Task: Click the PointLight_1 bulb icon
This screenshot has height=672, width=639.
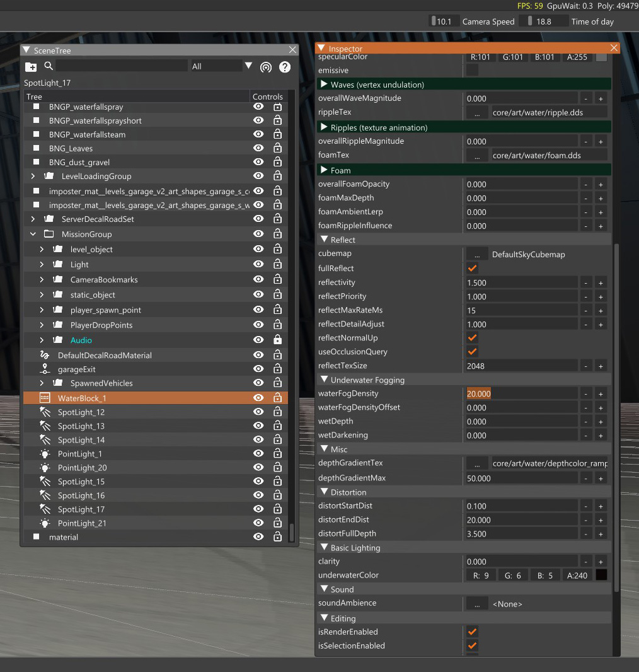Action: (45, 453)
